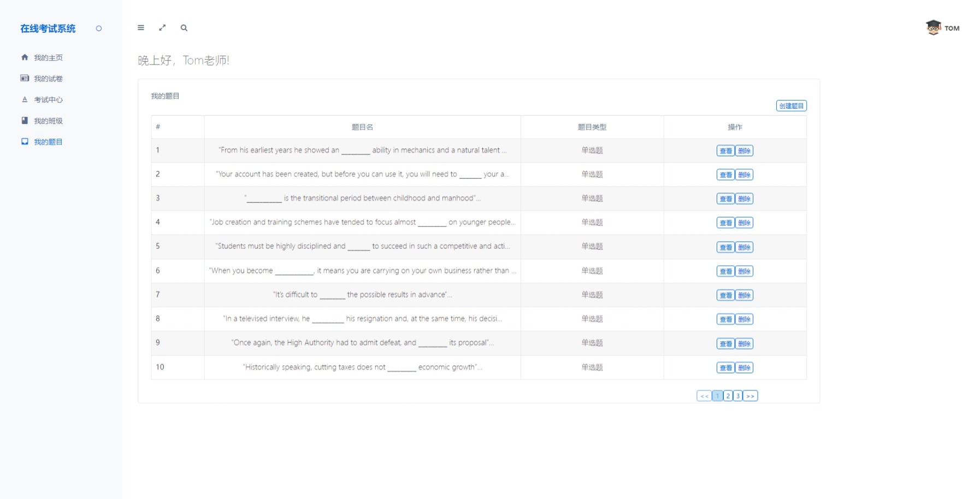Click 查看 in row 5
The height and width of the screenshot is (499, 980).
[x=725, y=247]
